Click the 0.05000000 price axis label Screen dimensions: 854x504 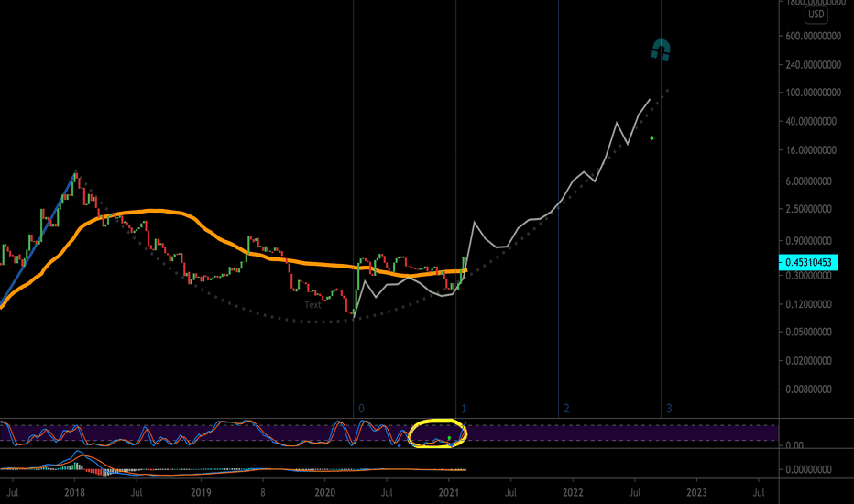point(809,332)
